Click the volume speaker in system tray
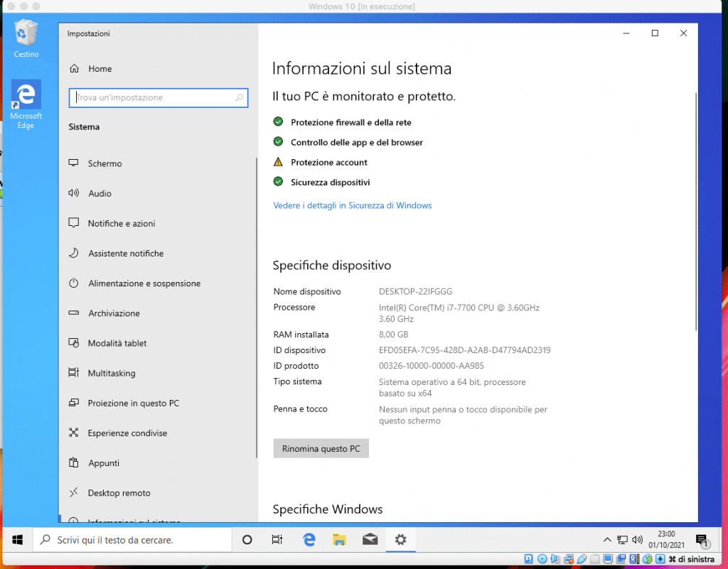Viewport: 728px width, 569px height. (638, 540)
